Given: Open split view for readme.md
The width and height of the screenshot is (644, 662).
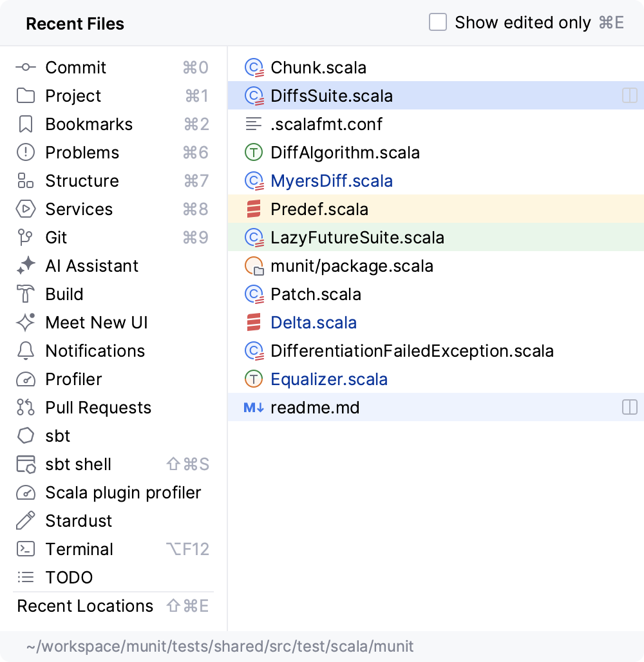Looking at the screenshot, I should tap(629, 408).
